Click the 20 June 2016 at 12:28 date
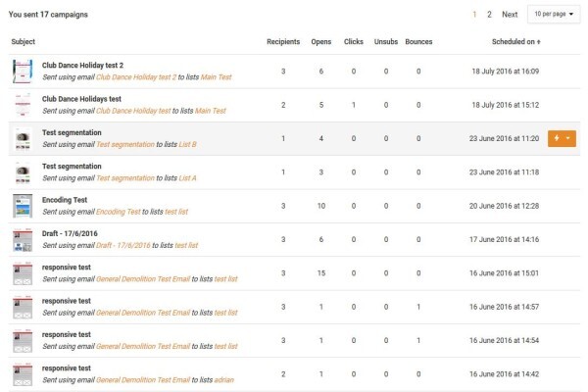Image resolution: width=588 pixels, height=392 pixels. click(x=504, y=206)
